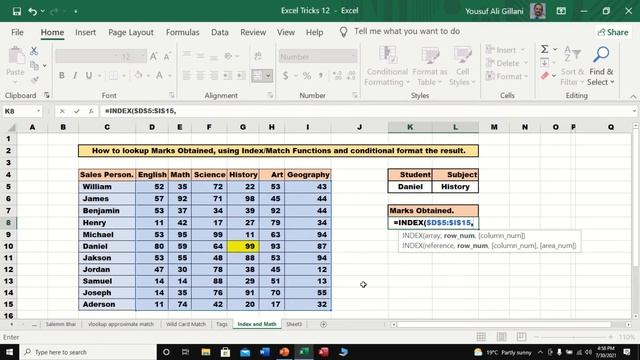Toggle Align Right button
Screen dimensions: 640x360
coord(213,76)
